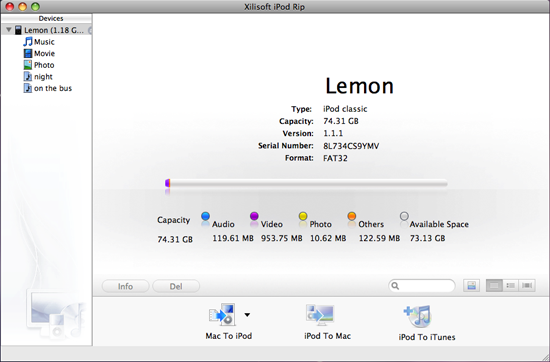Click the Devices panel header
Screen dimensions: 550x362
47,18
